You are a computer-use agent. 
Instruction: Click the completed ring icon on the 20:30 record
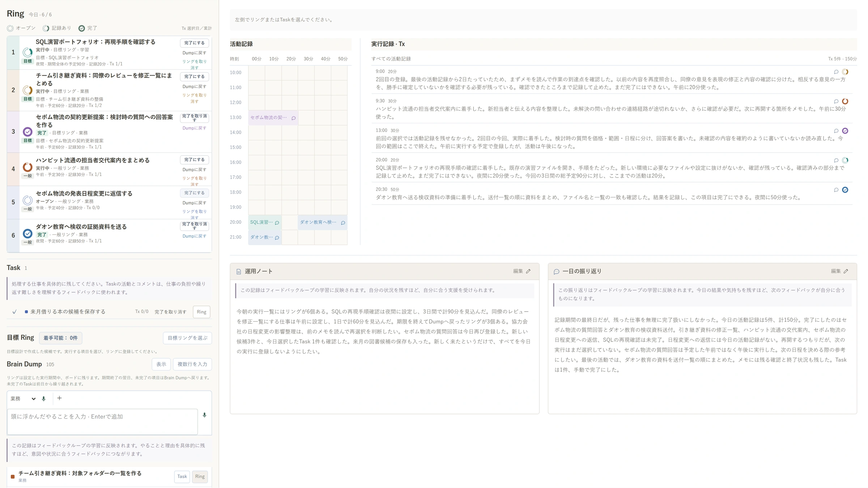pyautogui.click(x=845, y=190)
